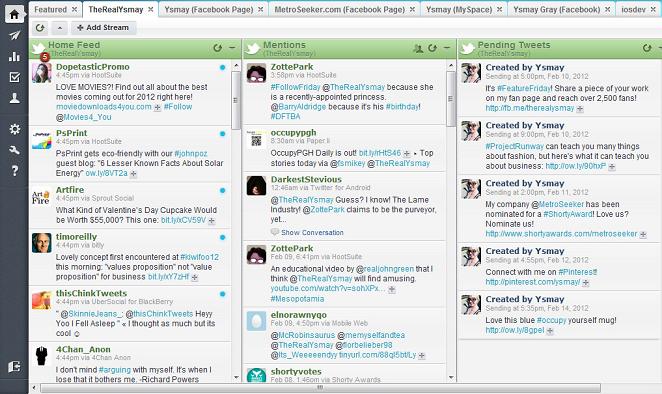The width and height of the screenshot is (662, 394).
Task: Open the thisChinkTweets username
Action: (91, 293)
